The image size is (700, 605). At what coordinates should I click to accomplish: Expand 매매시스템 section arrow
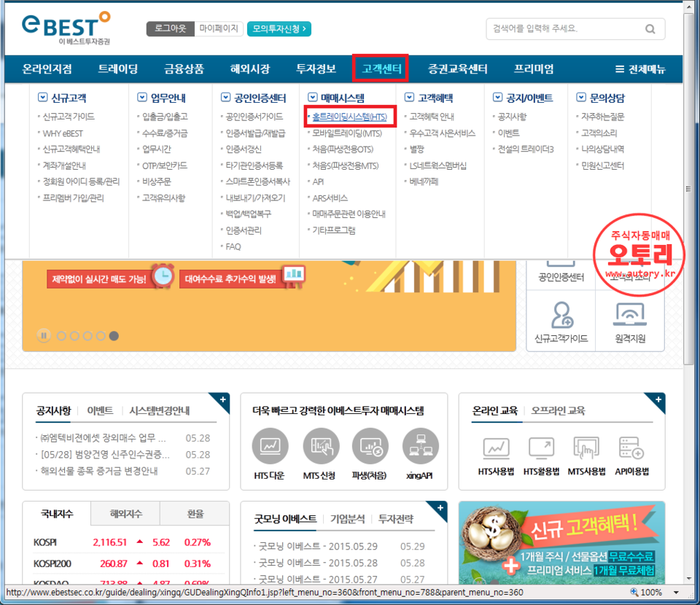coord(313,97)
